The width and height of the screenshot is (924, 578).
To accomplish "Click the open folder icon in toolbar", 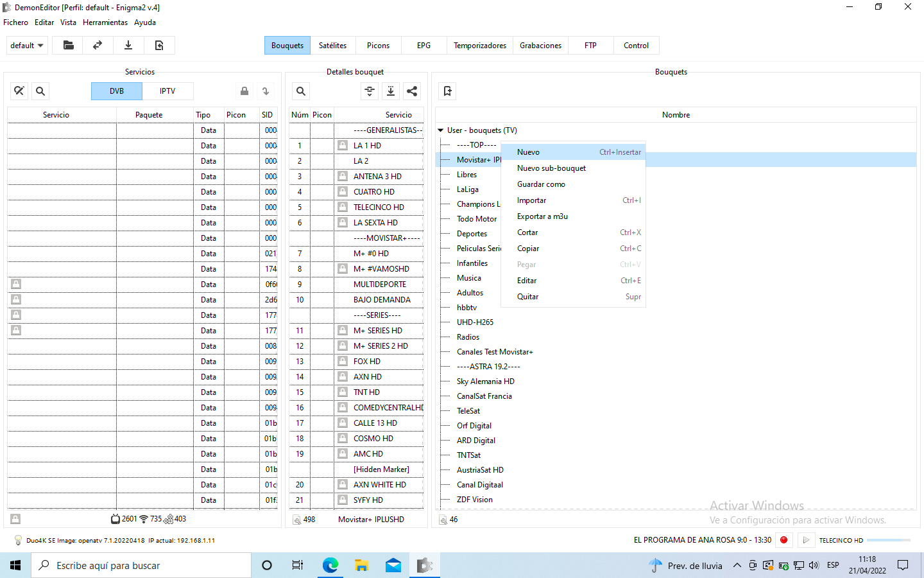I will (68, 46).
